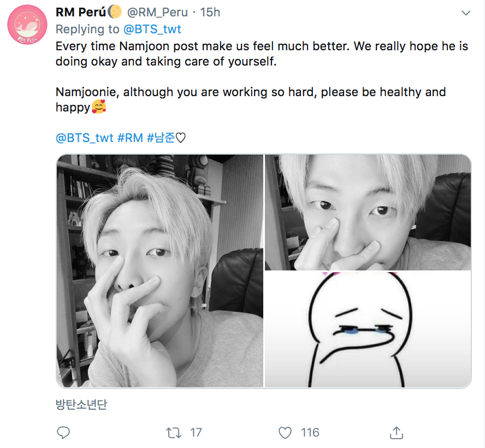Click the @RM_Peru handle
Image resolution: width=485 pixels, height=448 pixels.
[x=158, y=12]
